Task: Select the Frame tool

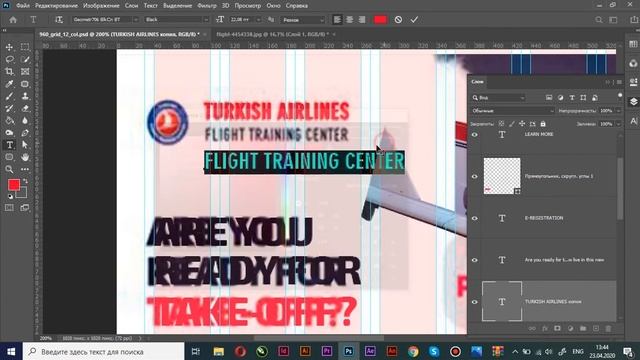Action: click(x=25, y=72)
